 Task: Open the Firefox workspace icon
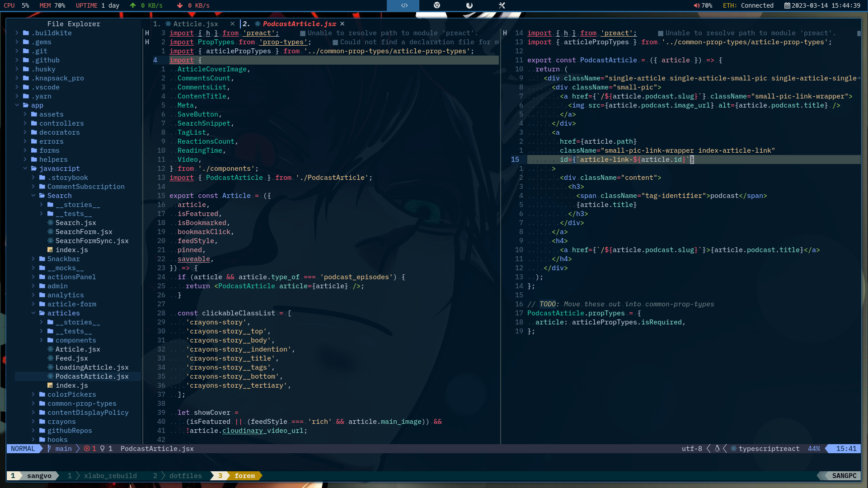pyautogui.click(x=469, y=5)
